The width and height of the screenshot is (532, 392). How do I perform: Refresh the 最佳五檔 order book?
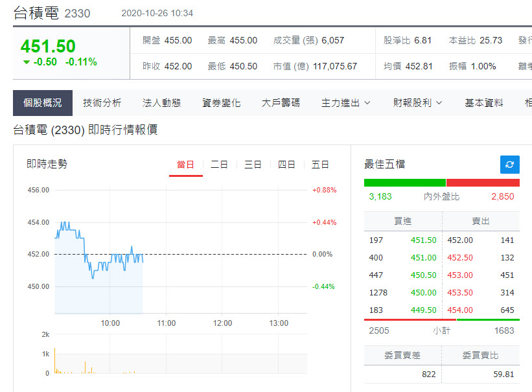(509, 165)
